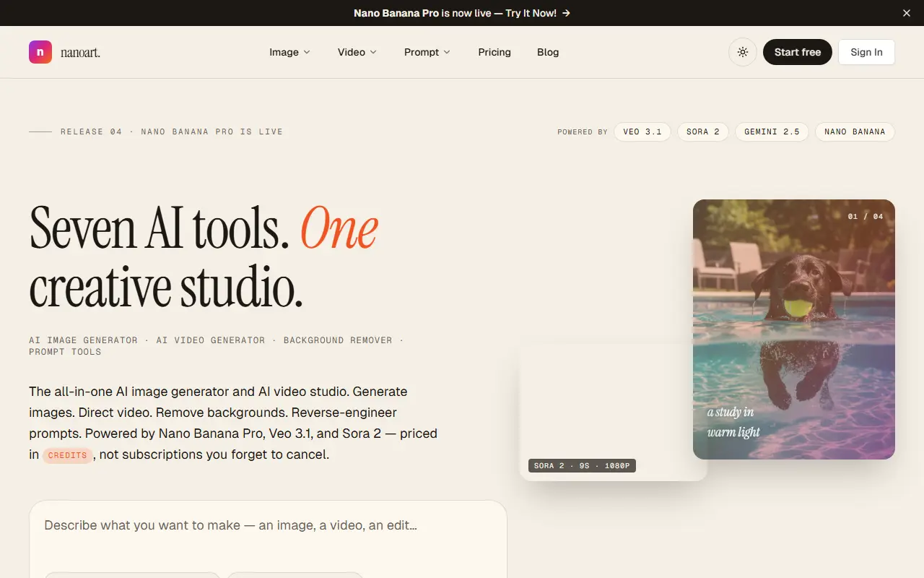Open the Blog page
The width and height of the screenshot is (924, 578).
[548, 52]
